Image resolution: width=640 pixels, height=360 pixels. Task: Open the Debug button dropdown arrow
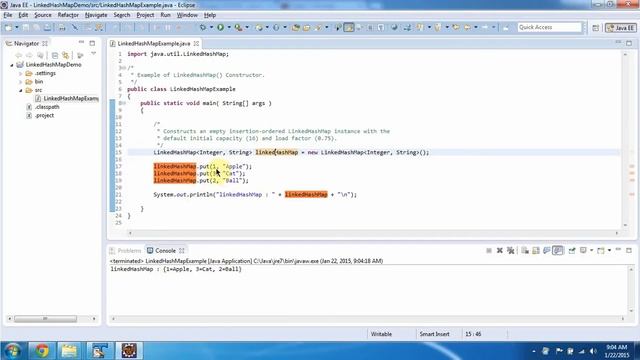[x=211, y=27]
